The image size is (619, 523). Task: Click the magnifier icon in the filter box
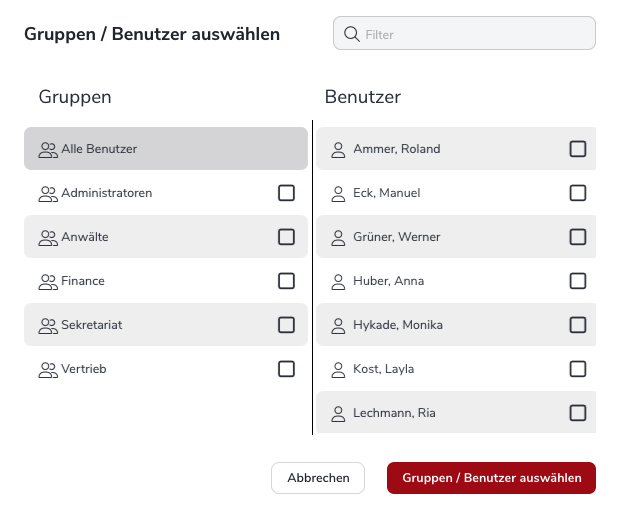(x=351, y=34)
